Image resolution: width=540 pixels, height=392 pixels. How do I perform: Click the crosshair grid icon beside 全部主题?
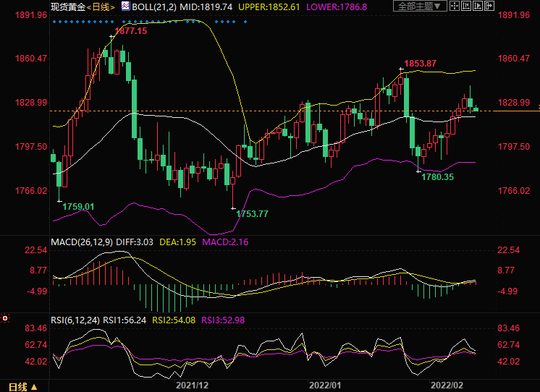[455, 6]
